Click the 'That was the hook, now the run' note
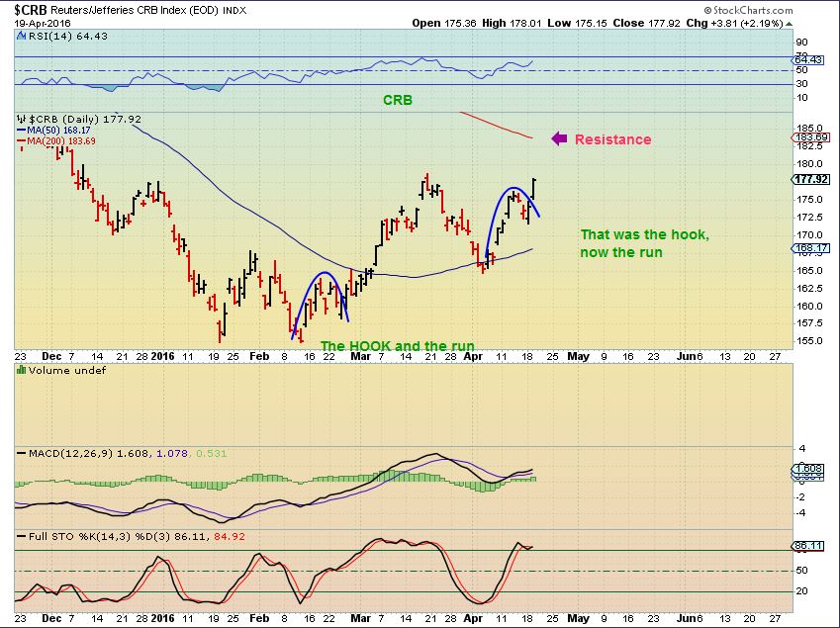The width and height of the screenshot is (840, 628). coord(644,243)
